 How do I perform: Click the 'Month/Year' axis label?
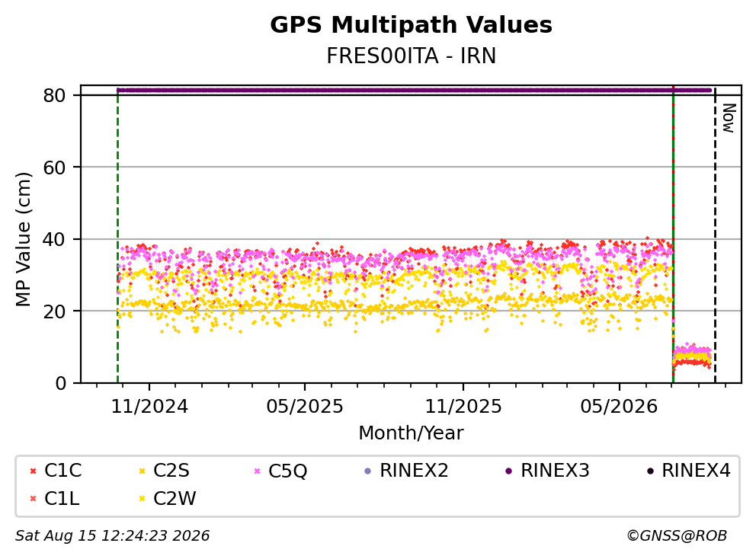point(411,433)
